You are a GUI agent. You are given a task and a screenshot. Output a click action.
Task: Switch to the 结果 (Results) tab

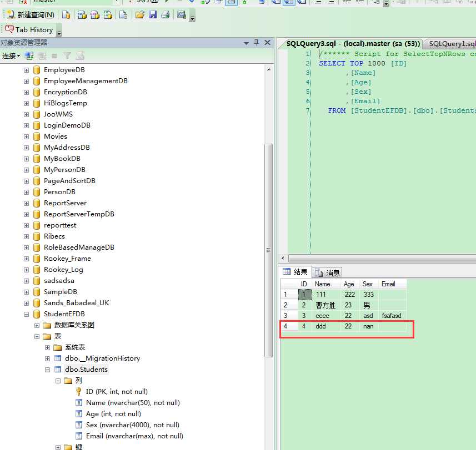tap(295, 272)
